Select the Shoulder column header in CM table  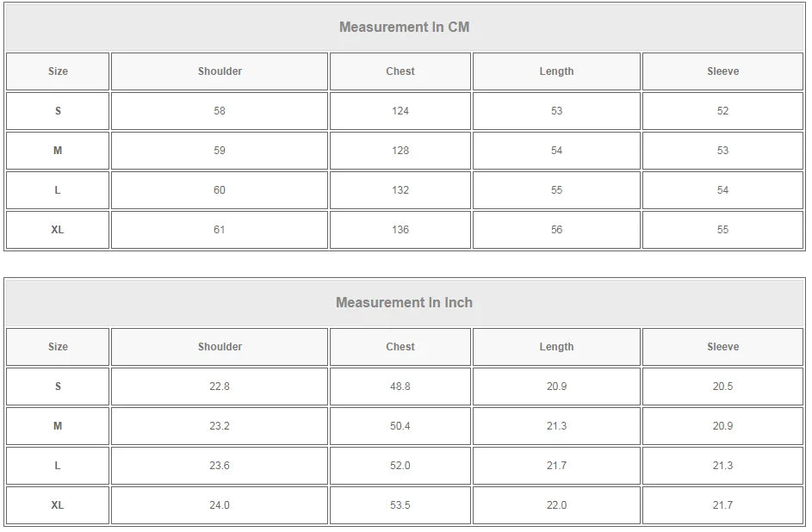[x=220, y=71]
